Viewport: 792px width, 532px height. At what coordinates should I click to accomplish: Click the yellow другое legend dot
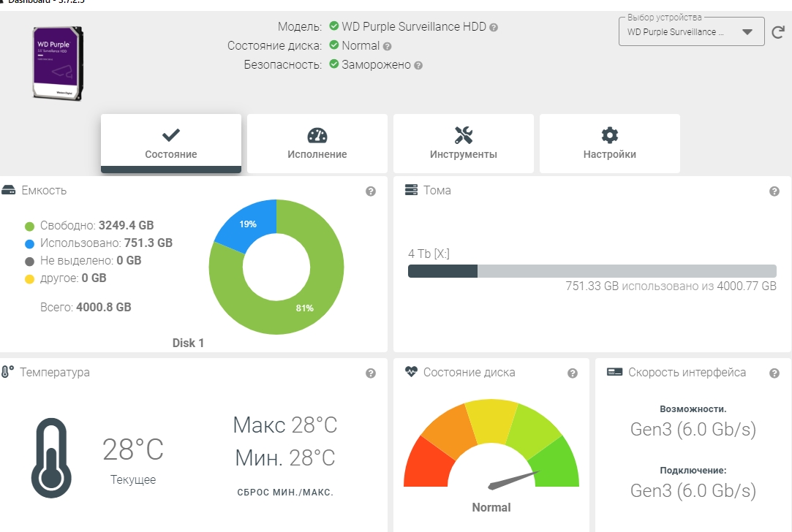(x=29, y=279)
